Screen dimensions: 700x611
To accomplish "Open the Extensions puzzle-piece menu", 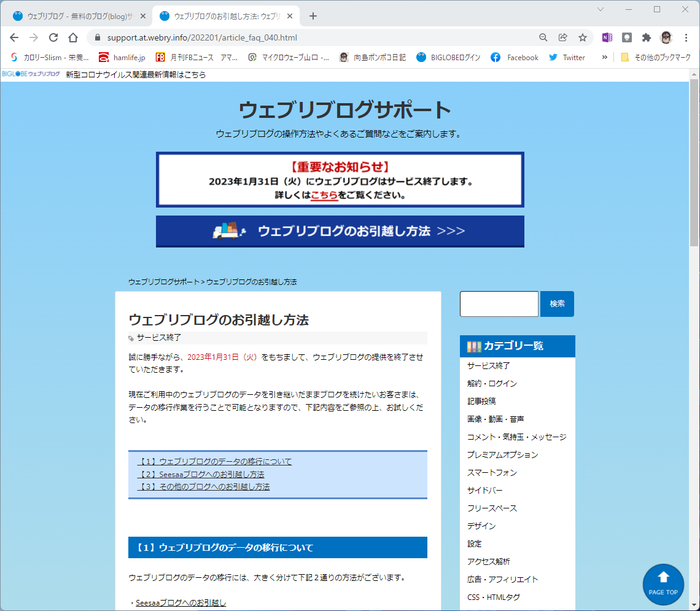I will click(x=647, y=37).
